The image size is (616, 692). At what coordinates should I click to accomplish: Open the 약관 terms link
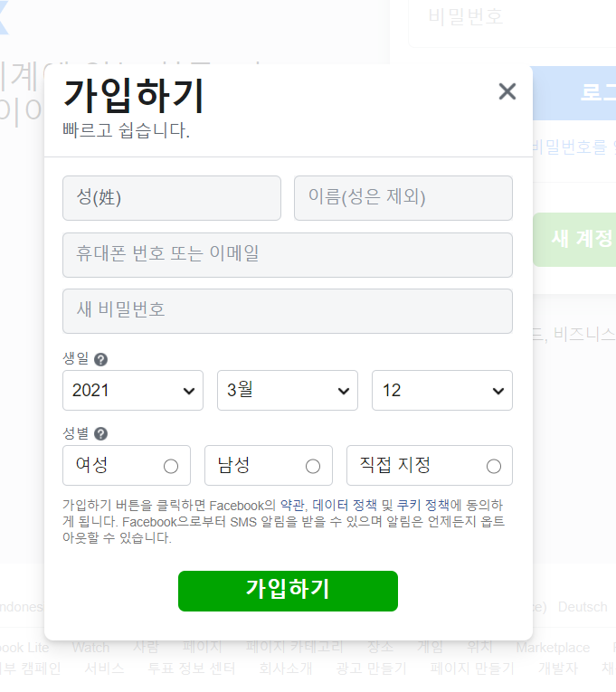click(x=292, y=505)
